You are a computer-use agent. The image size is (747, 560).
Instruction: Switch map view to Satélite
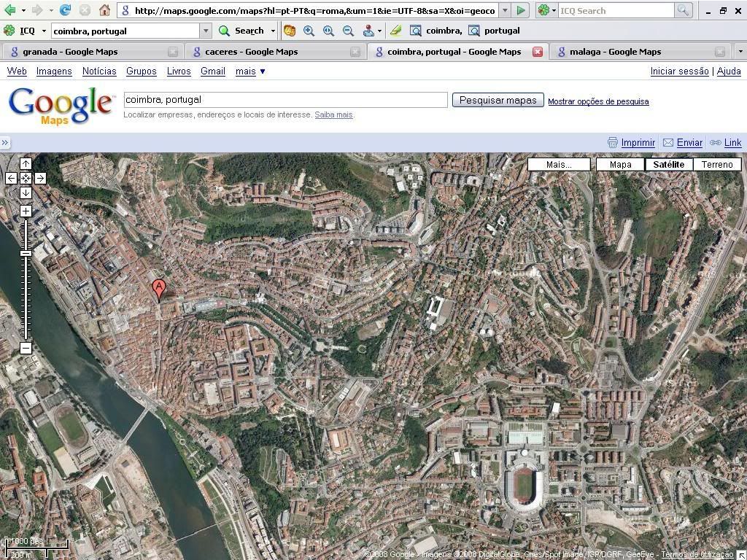tap(668, 164)
